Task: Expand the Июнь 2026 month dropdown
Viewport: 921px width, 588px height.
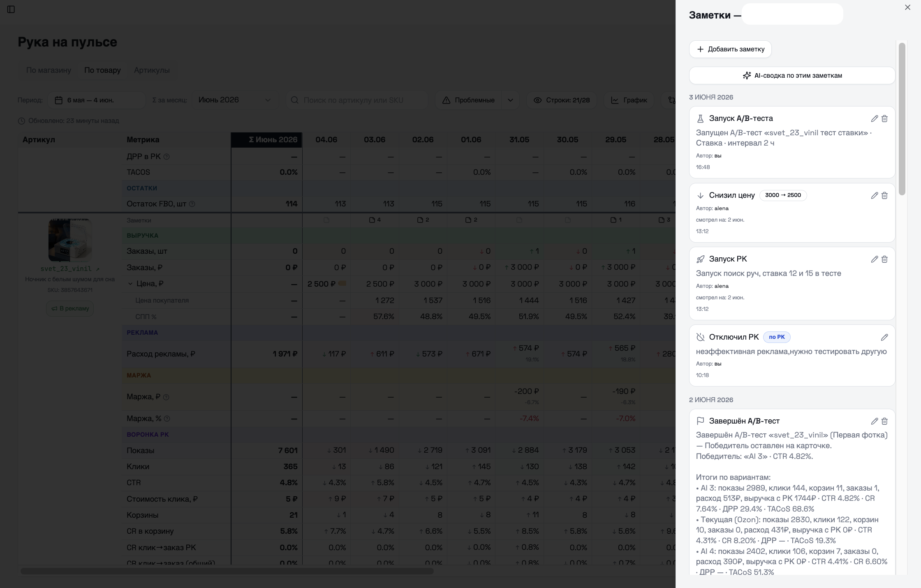Action: tap(234, 100)
